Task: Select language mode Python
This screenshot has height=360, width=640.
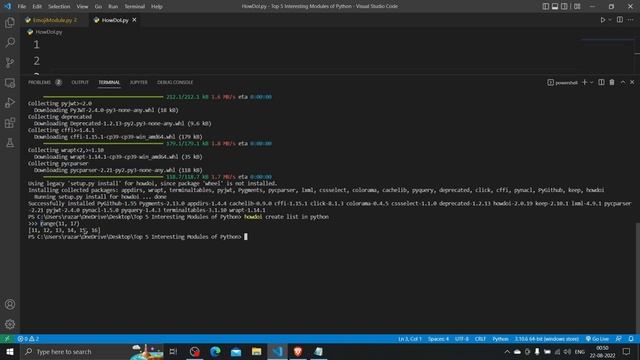Action: [x=500, y=339]
